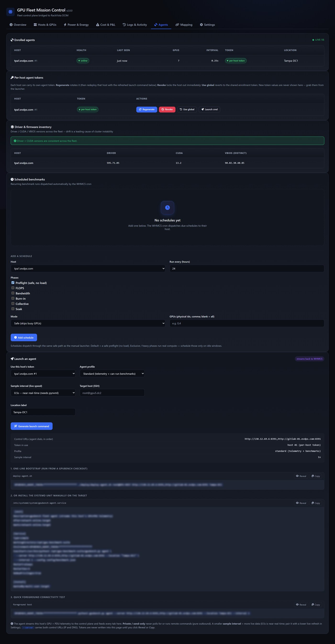Image resolution: width=335 pixels, height=644 pixels.
Task: Click CUDA version 13.2
Action: coord(179,163)
